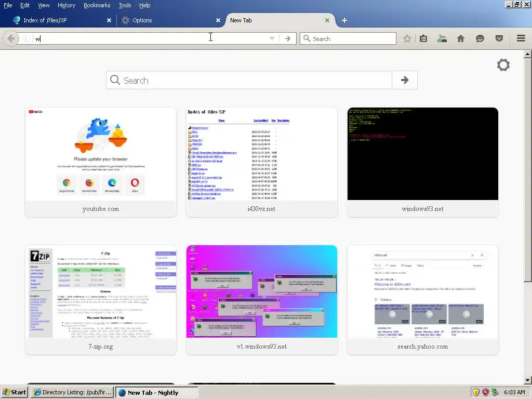Click the vertical scrollbar thumb
This screenshot has height=399, width=532.
click(528, 170)
